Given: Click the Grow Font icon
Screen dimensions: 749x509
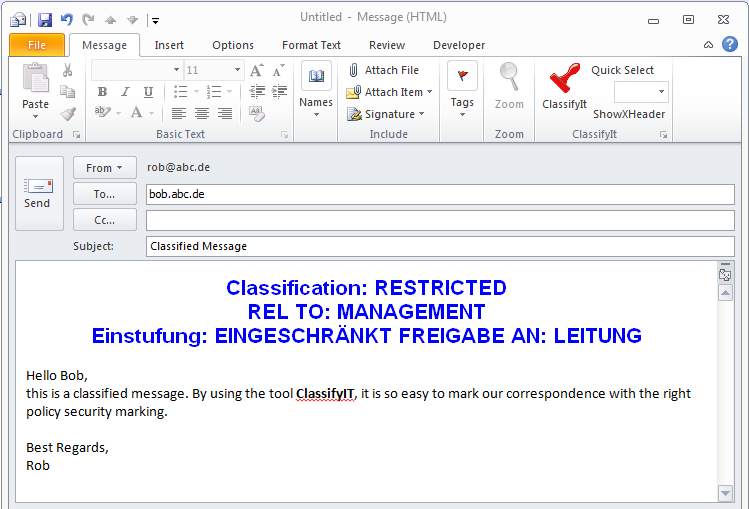Looking at the screenshot, I should [257, 70].
